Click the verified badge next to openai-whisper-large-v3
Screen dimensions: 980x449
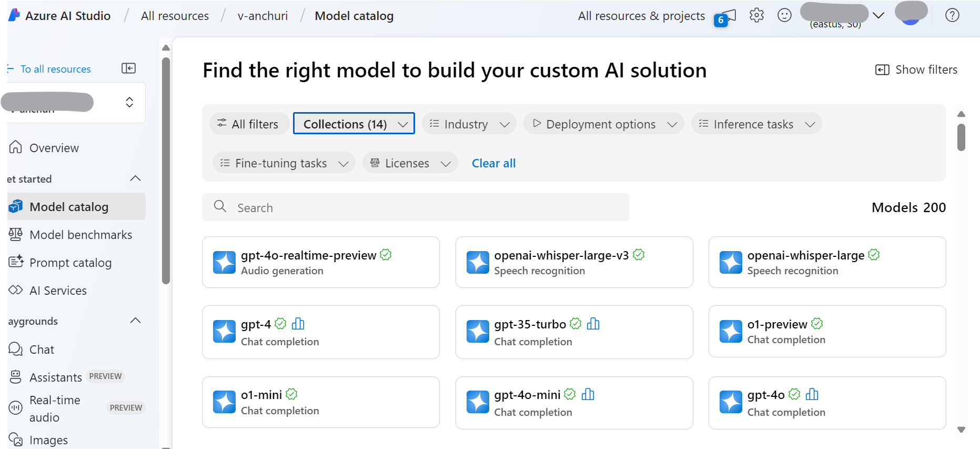[639, 255]
